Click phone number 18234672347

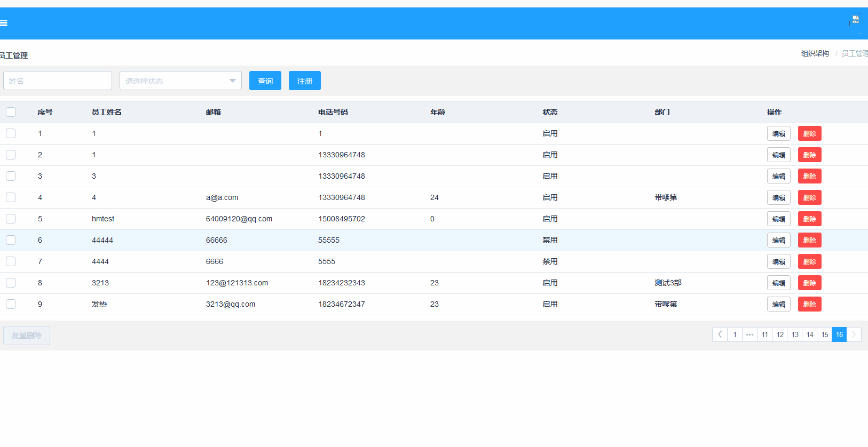(342, 304)
